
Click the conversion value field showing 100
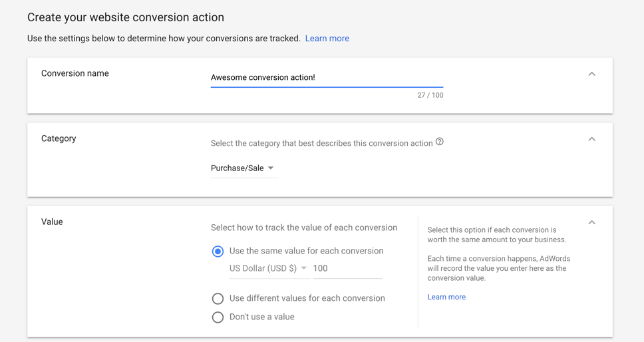[x=347, y=269]
